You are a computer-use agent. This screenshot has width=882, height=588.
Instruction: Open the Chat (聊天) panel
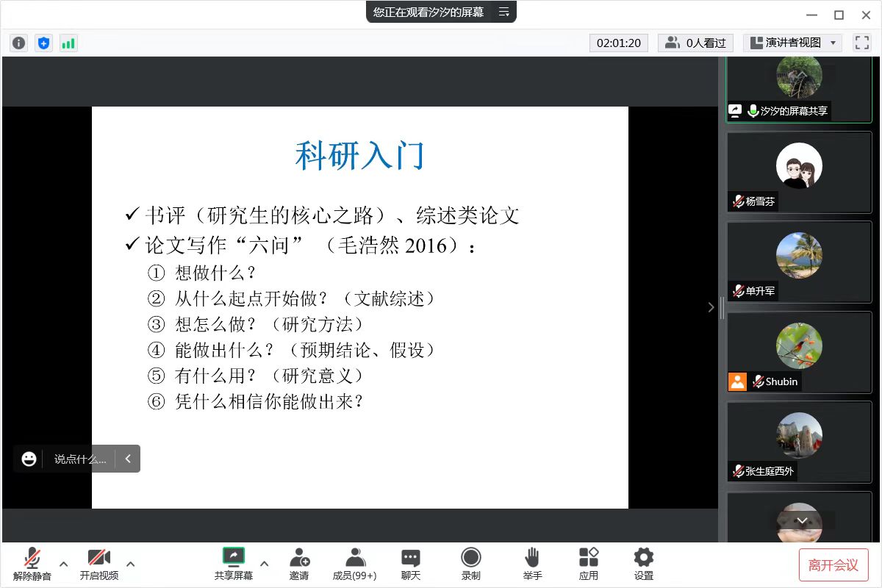pyautogui.click(x=411, y=564)
